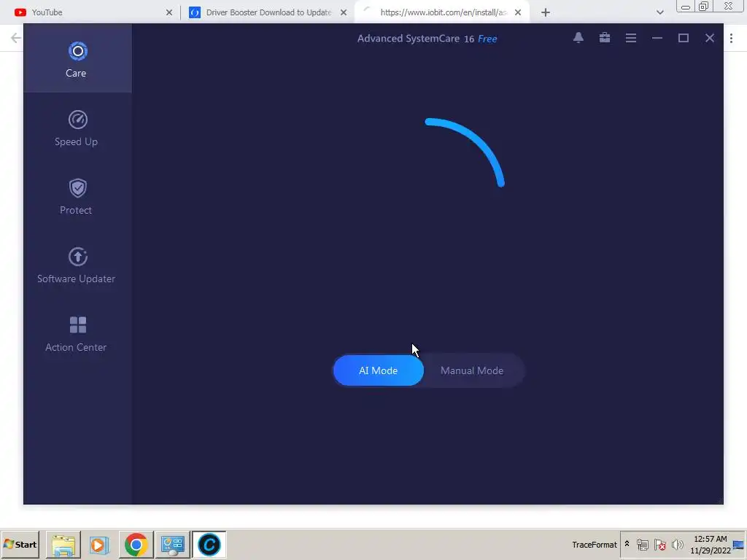The height and width of the screenshot is (560, 747).
Task: Click the Windows Start button
Action: tap(20, 544)
